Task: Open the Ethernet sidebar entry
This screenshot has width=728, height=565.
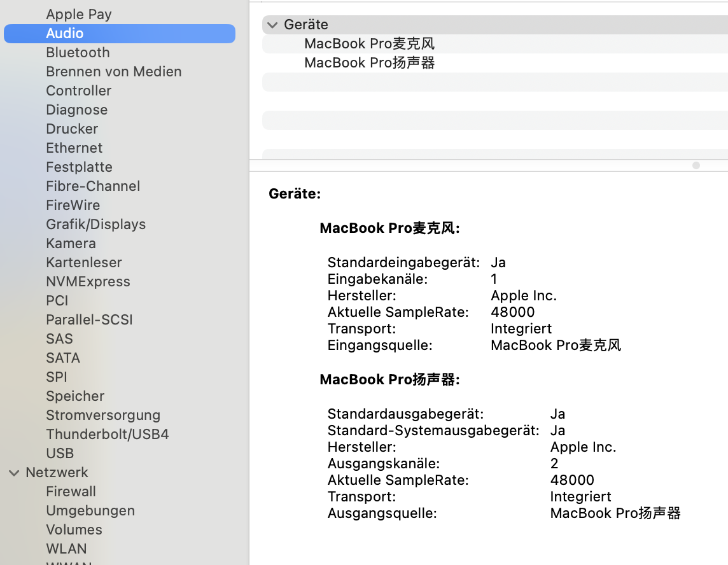Action: pyautogui.click(x=74, y=148)
